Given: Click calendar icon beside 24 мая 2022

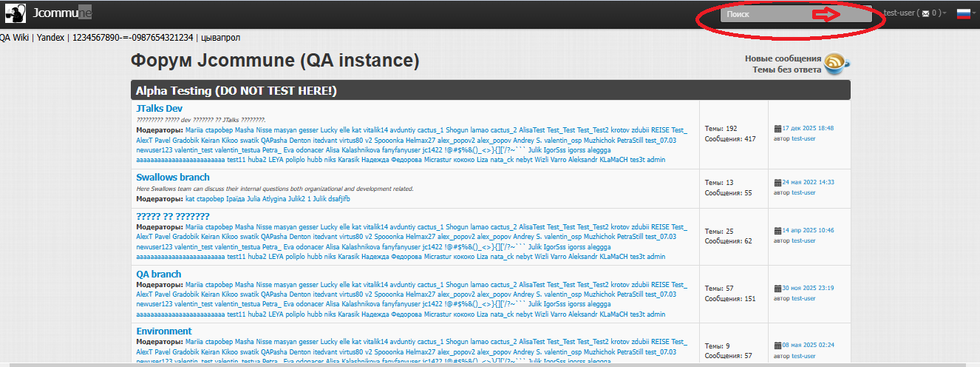Looking at the screenshot, I should [x=777, y=182].
